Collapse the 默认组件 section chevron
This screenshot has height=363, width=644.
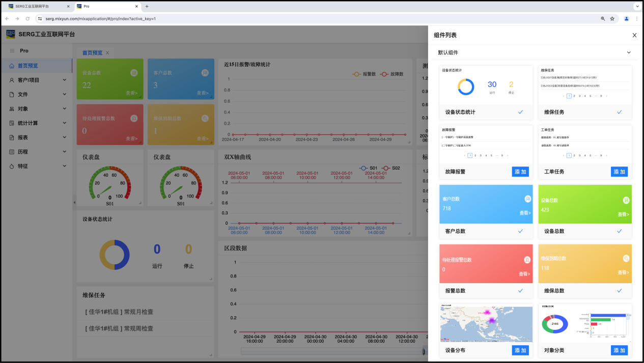pyautogui.click(x=629, y=52)
